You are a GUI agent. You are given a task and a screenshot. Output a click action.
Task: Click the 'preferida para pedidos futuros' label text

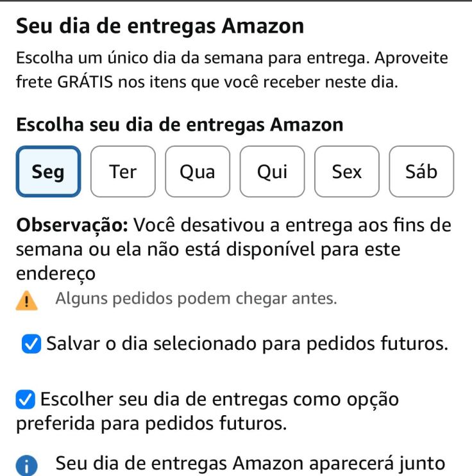tap(151, 423)
